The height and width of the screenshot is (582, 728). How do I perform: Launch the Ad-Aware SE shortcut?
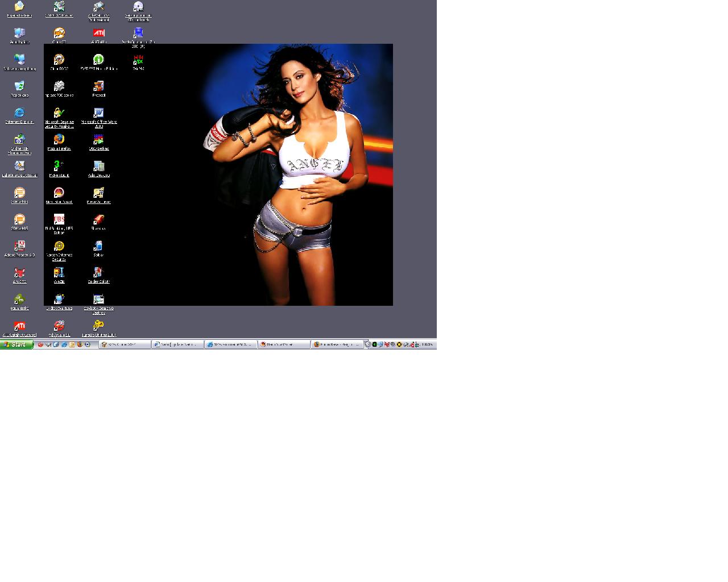(59, 326)
